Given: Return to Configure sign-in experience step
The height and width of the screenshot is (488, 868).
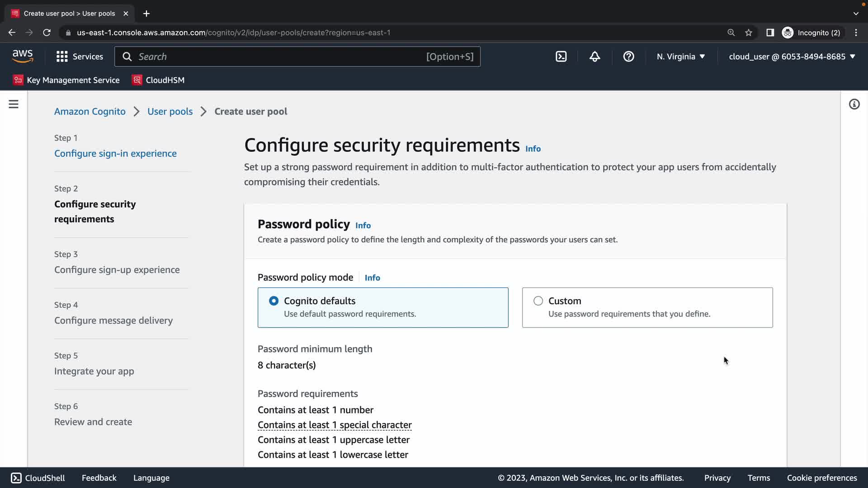Looking at the screenshot, I should [x=115, y=154].
